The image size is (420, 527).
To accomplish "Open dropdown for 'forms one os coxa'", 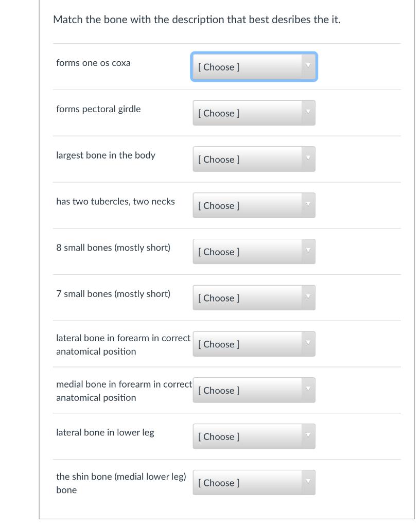I will 254,67.
